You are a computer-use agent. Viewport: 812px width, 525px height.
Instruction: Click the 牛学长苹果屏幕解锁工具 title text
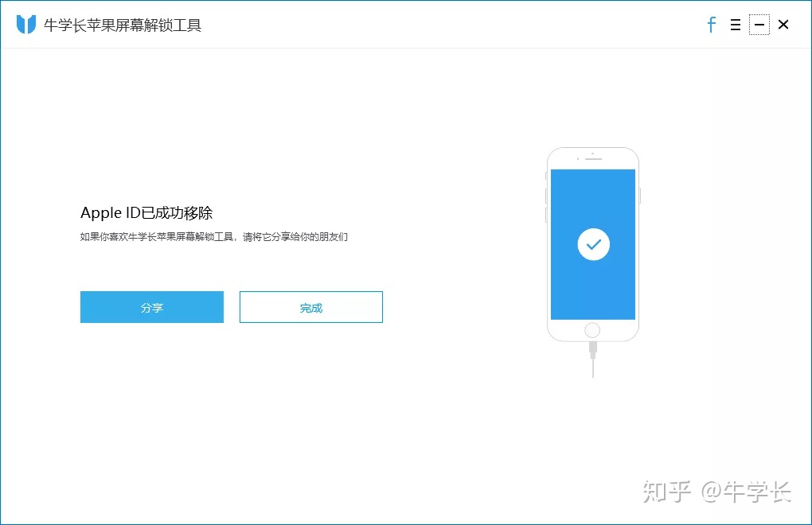coord(123,25)
